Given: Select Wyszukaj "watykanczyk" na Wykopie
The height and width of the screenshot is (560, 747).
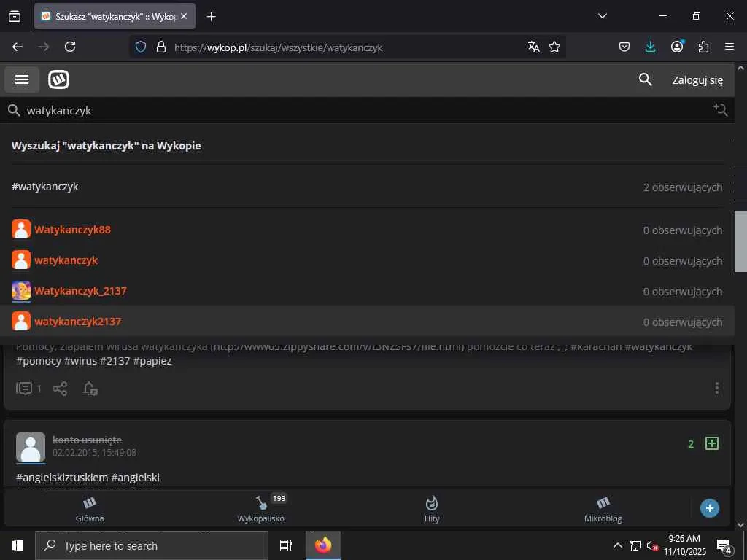Looking at the screenshot, I should tap(107, 146).
